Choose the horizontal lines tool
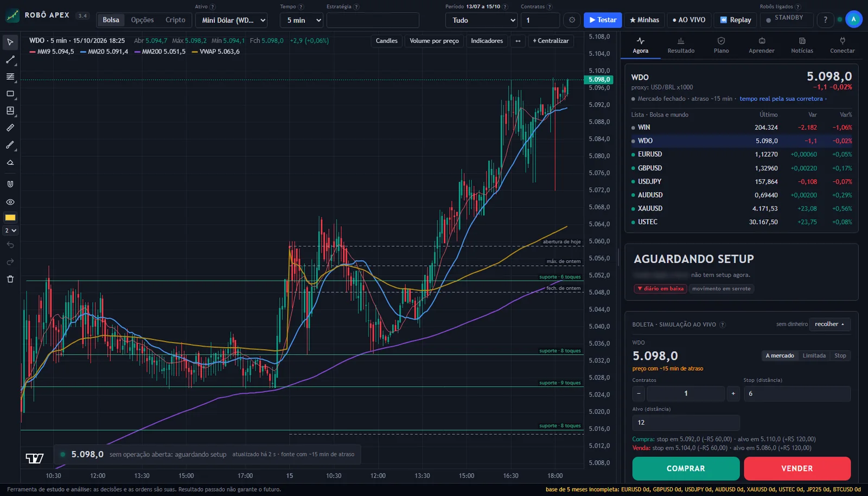 point(10,77)
